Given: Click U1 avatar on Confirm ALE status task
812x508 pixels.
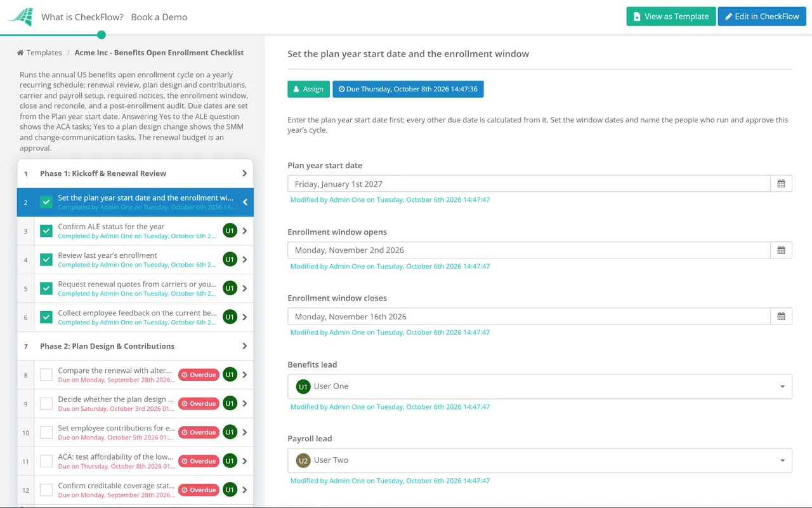Looking at the screenshot, I should 230,231.
